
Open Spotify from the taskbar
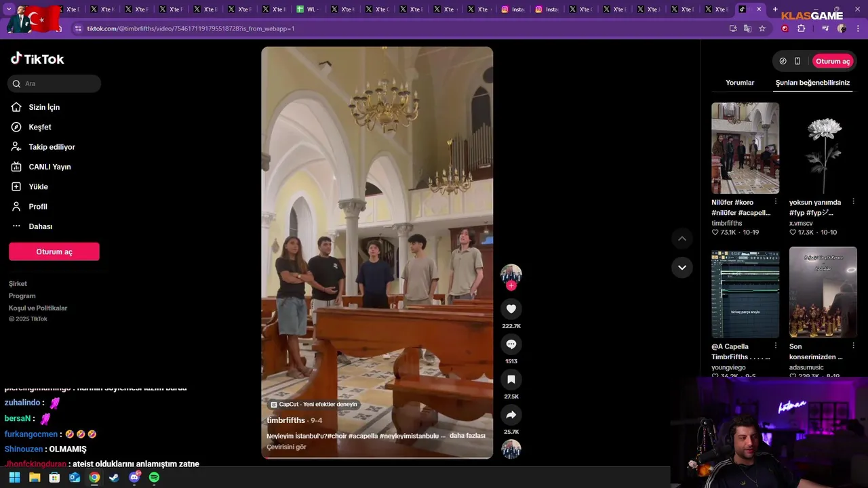coord(154,477)
